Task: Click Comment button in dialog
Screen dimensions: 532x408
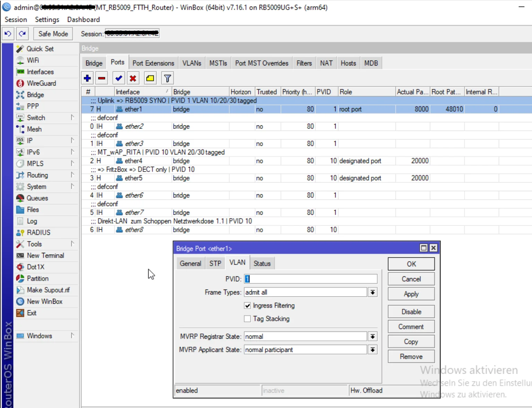Action: point(411,327)
